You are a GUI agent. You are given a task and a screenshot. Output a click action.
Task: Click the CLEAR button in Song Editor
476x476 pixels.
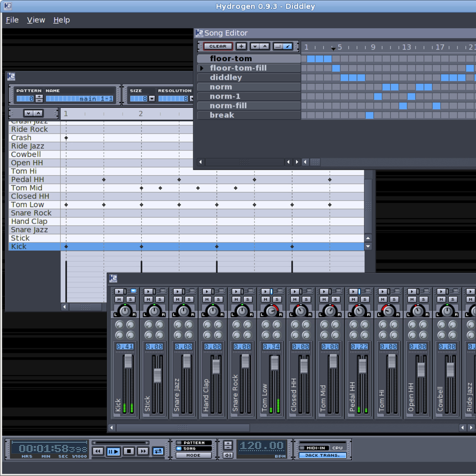(x=218, y=46)
